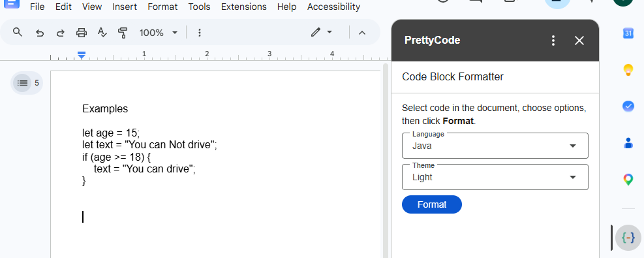The image size is (644, 258).
Task: Open the Format menu
Action: pos(162,7)
